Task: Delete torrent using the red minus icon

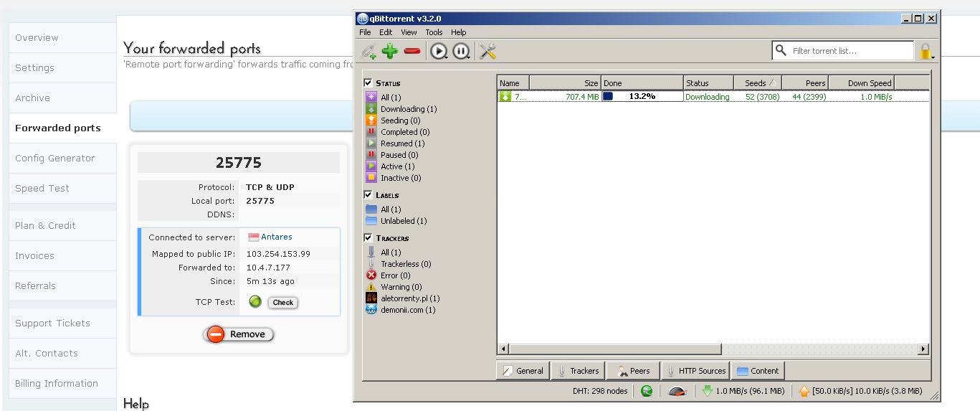Action: 411,51
